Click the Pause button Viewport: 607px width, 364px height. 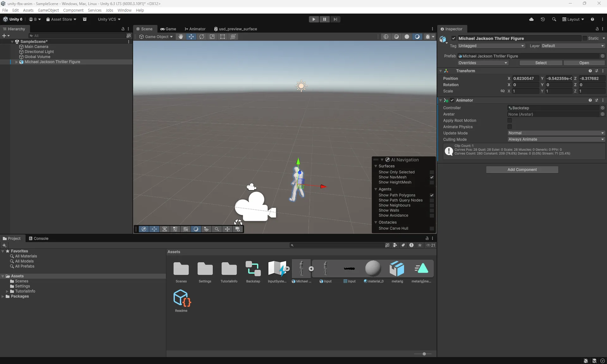[x=324, y=19]
